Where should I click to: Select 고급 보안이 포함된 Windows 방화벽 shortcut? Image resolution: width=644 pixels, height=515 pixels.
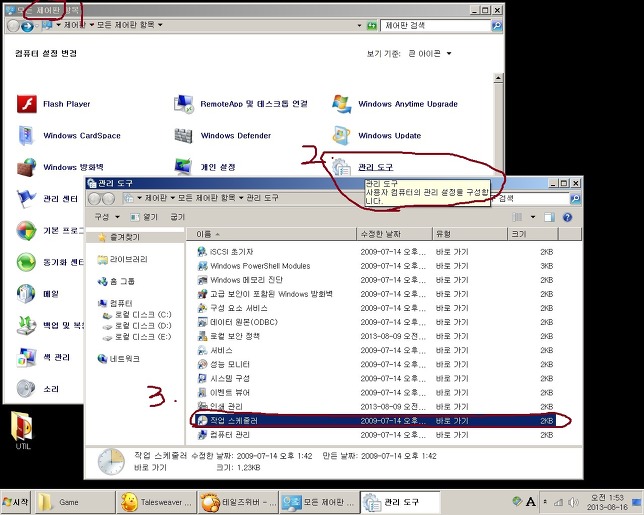tap(265, 294)
